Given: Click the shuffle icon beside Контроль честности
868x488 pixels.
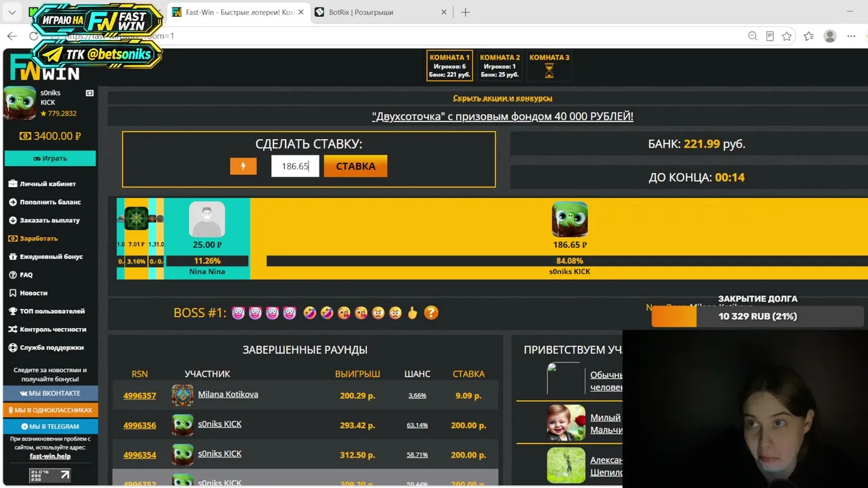Looking at the screenshot, I should click(x=13, y=329).
